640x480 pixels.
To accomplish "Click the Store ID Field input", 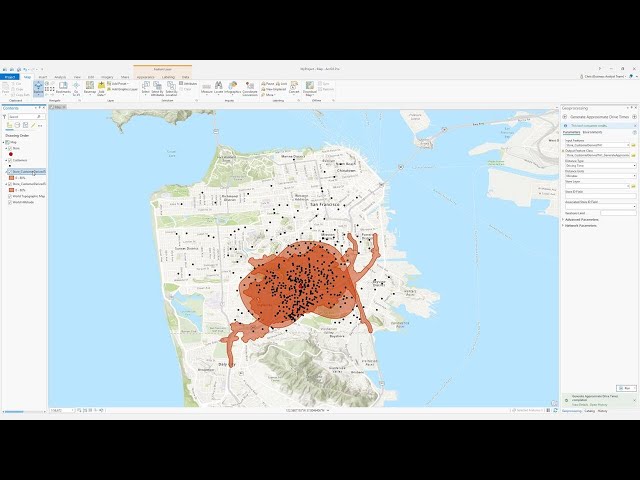I will (600, 196).
